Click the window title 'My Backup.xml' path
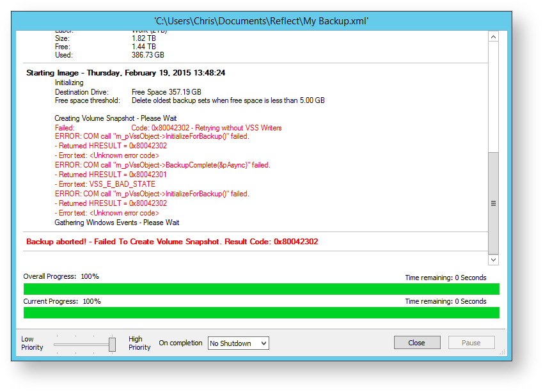 point(261,21)
